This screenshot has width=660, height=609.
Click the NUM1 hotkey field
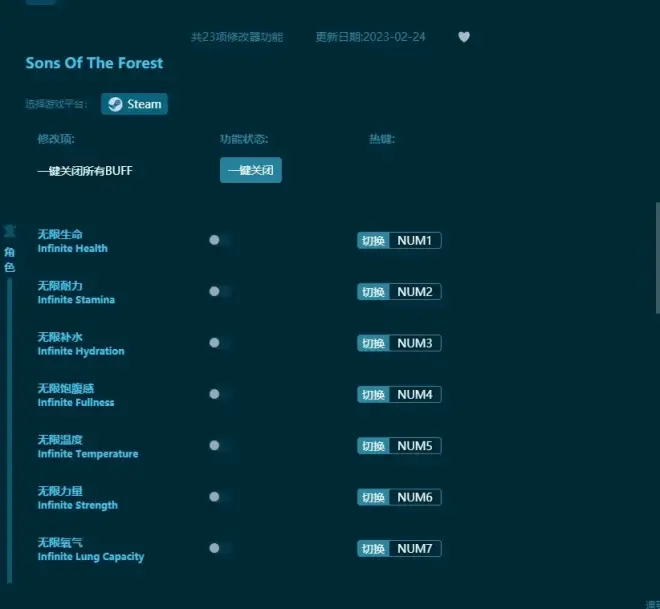414,240
